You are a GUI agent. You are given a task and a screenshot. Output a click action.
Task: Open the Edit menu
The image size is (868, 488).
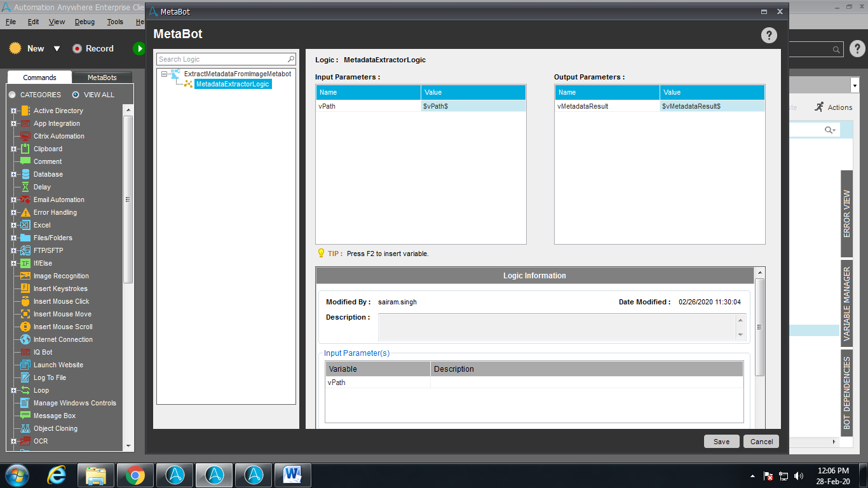[x=33, y=22]
